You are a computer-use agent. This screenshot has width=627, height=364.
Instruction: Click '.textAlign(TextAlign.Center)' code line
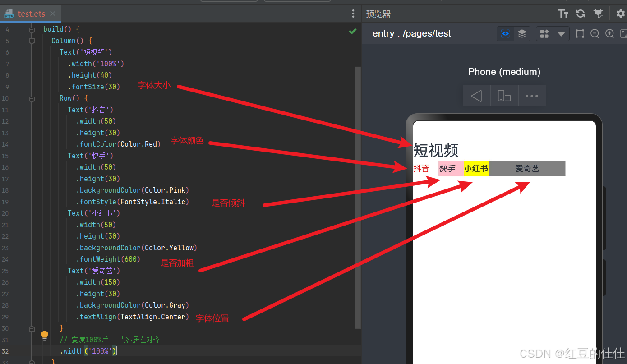[133, 317]
